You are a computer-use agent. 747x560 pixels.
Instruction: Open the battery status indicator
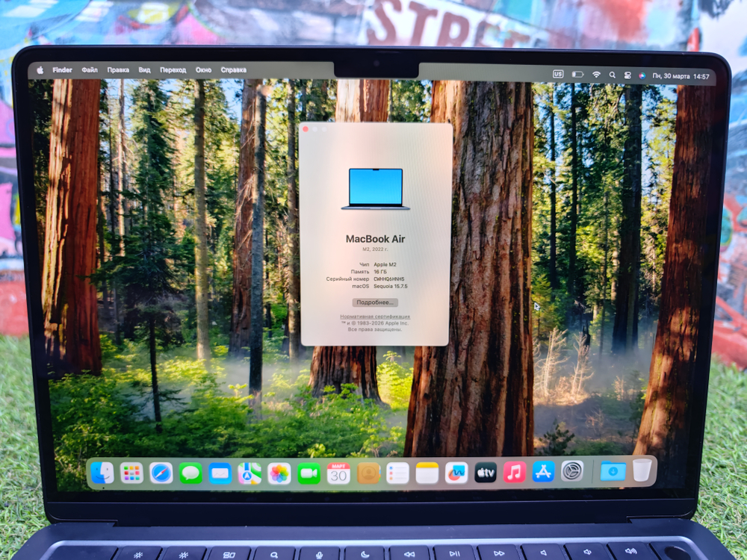point(577,74)
